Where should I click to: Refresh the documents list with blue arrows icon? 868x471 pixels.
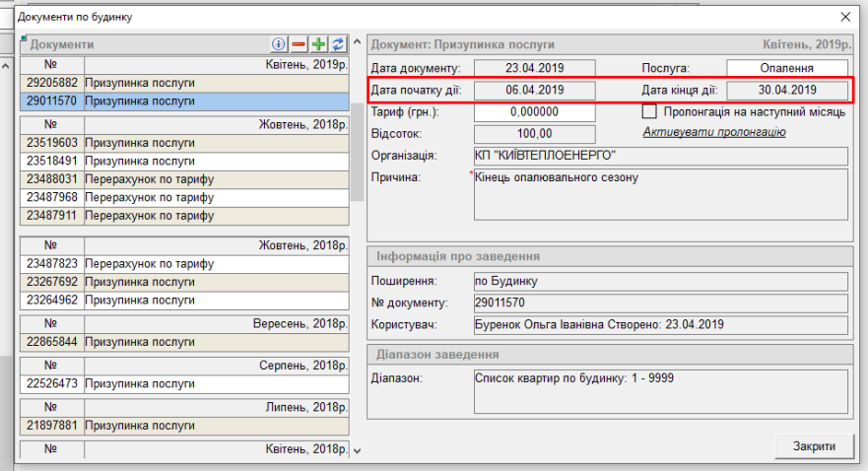click(x=337, y=44)
